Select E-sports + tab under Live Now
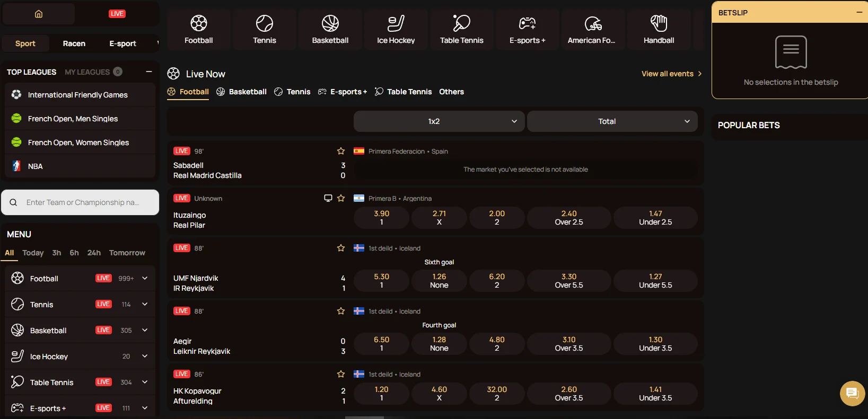 pos(343,92)
